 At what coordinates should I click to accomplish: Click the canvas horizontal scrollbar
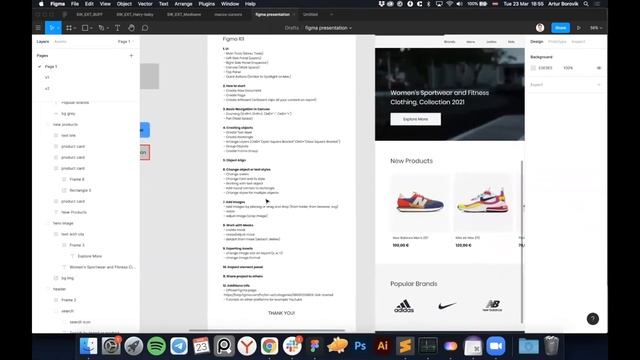pos(267,331)
